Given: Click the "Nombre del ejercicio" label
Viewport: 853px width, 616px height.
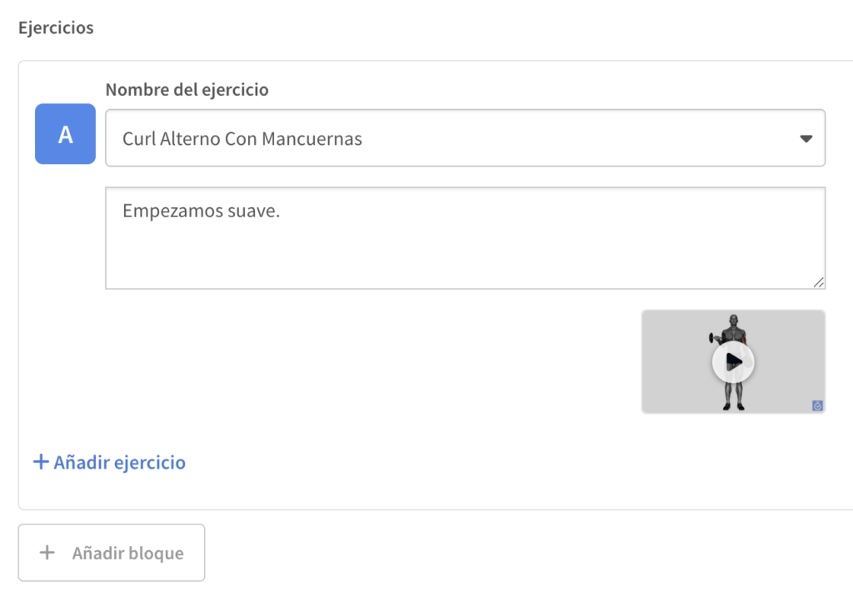Looking at the screenshot, I should pyautogui.click(x=187, y=90).
